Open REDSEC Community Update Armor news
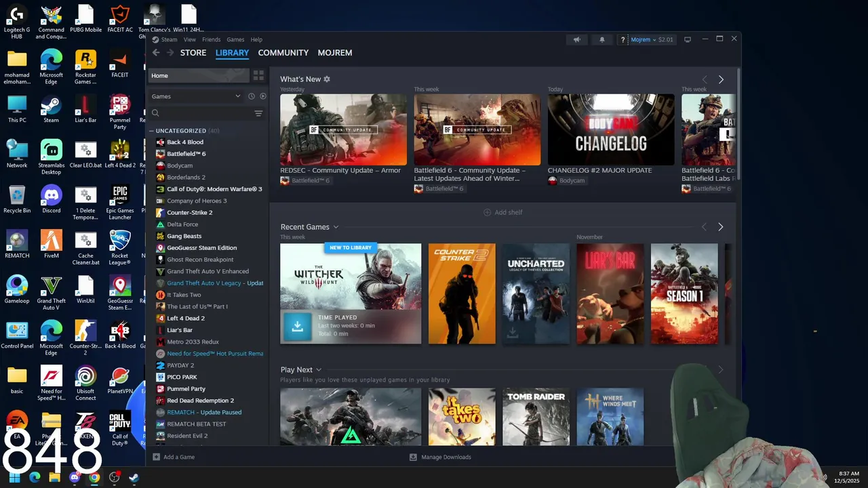Image resolution: width=868 pixels, height=488 pixels. (343, 129)
